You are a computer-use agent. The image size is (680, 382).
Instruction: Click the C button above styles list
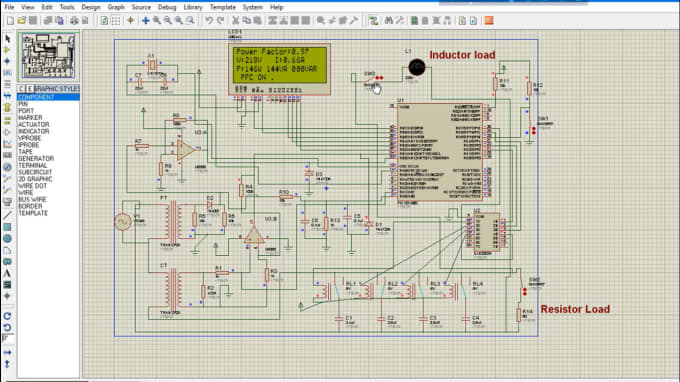pos(21,88)
